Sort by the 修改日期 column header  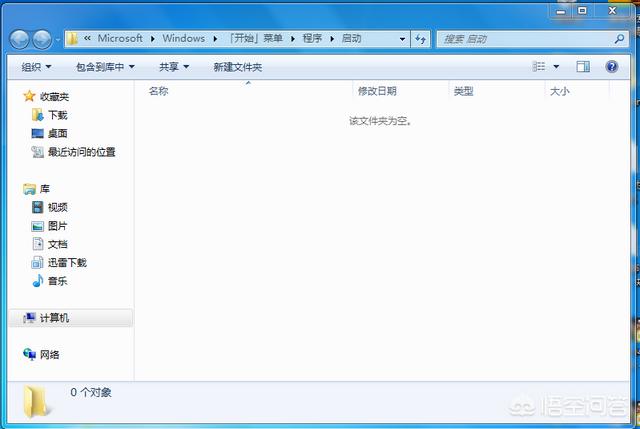pos(377,91)
